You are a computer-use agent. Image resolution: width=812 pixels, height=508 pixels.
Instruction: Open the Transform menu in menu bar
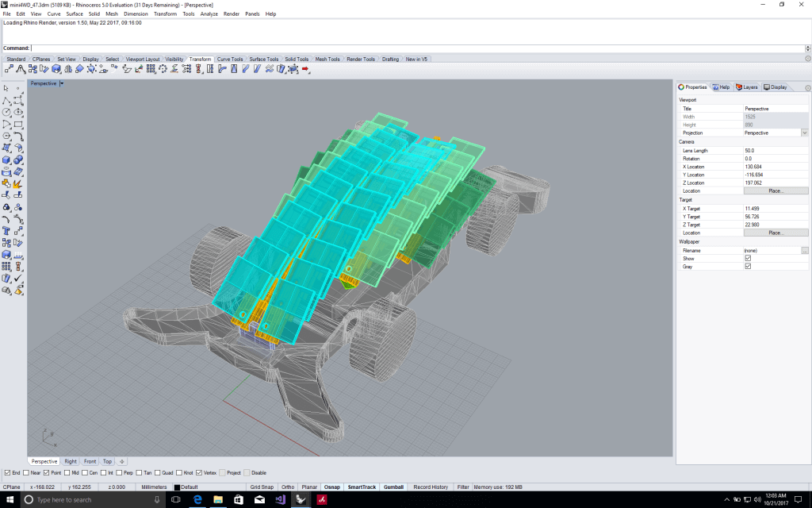[165, 14]
